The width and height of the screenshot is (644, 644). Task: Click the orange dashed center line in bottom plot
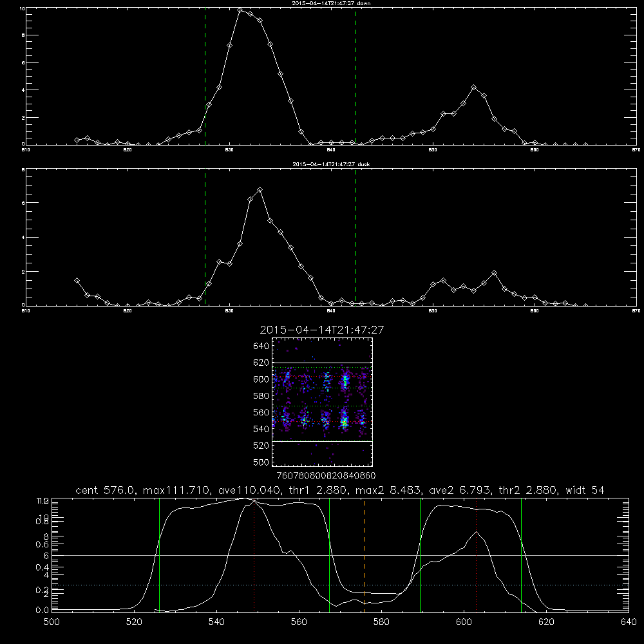click(365, 554)
